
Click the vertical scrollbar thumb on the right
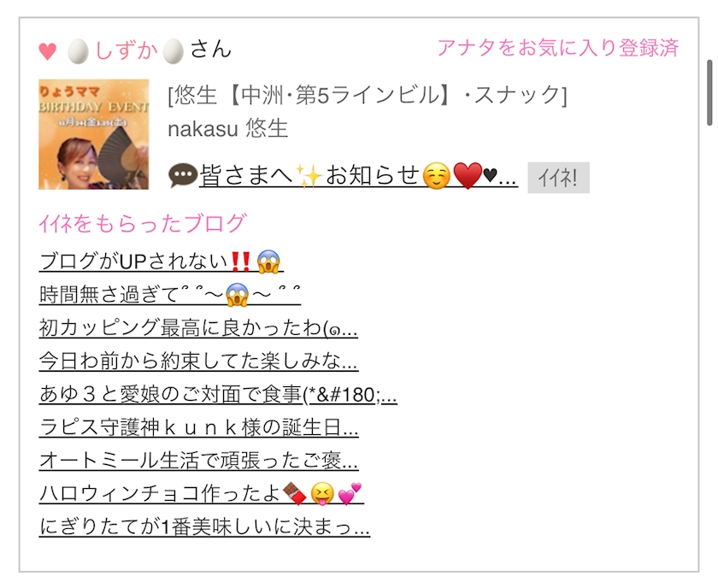[x=709, y=92]
